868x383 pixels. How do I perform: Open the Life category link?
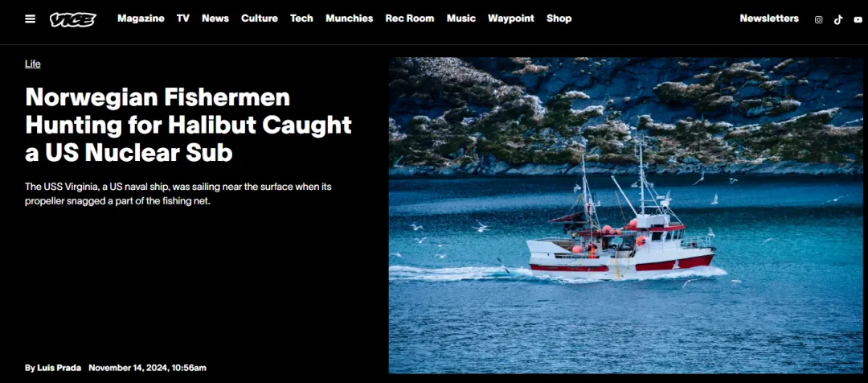click(33, 64)
